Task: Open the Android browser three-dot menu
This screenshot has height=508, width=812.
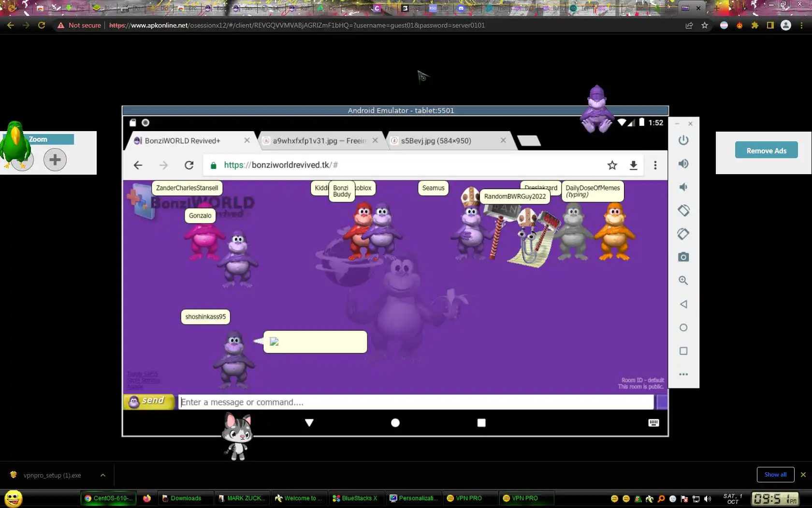Action: click(x=655, y=165)
